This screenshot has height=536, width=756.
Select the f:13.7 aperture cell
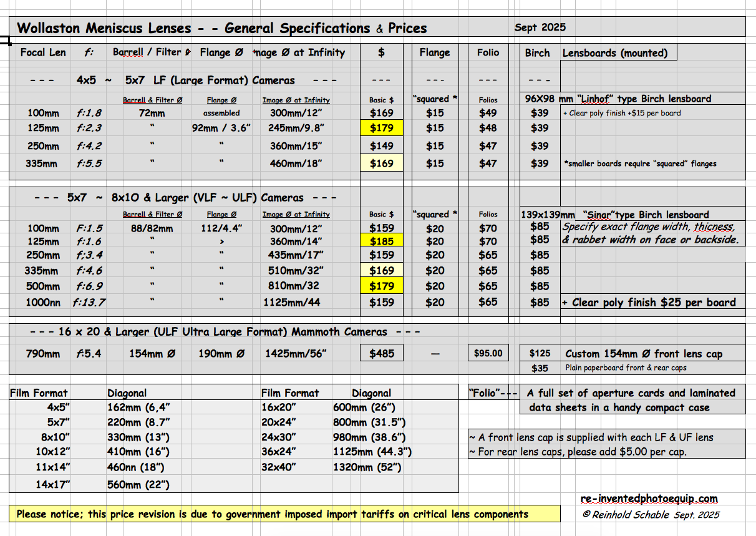89,303
